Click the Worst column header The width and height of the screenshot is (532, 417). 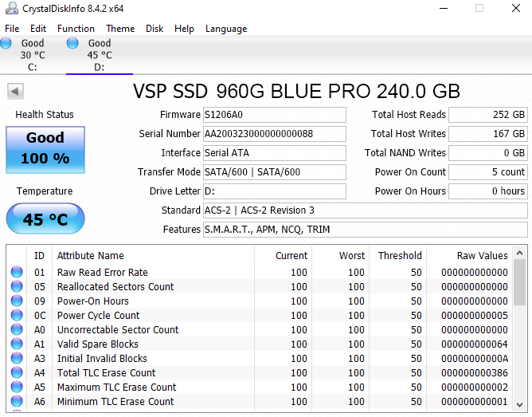(x=341, y=255)
